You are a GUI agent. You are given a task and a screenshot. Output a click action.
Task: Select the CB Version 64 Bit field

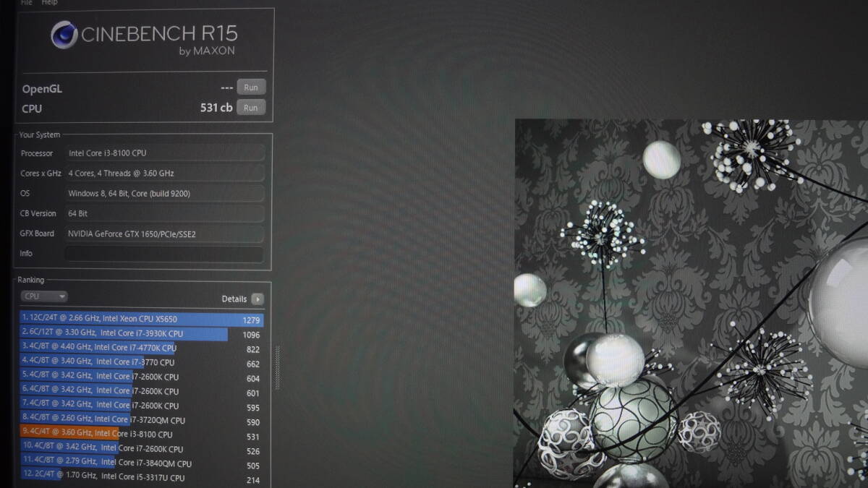(x=164, y=214)
